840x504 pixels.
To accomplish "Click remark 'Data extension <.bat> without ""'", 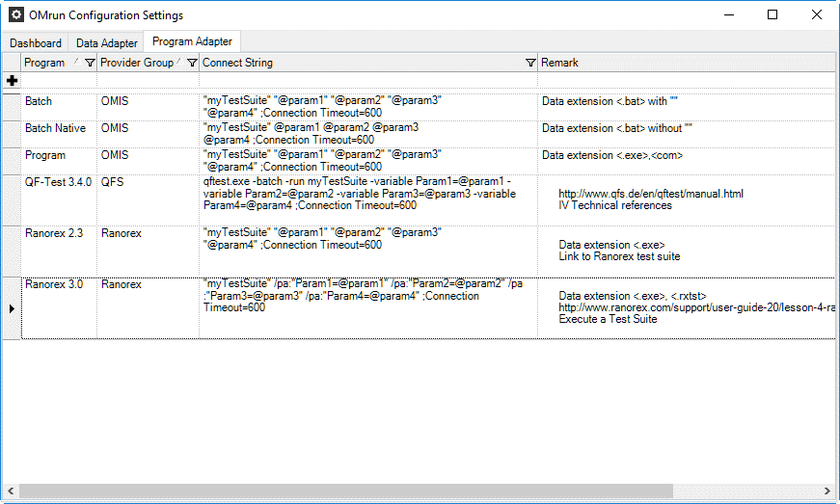I will [x=616, y=128].
